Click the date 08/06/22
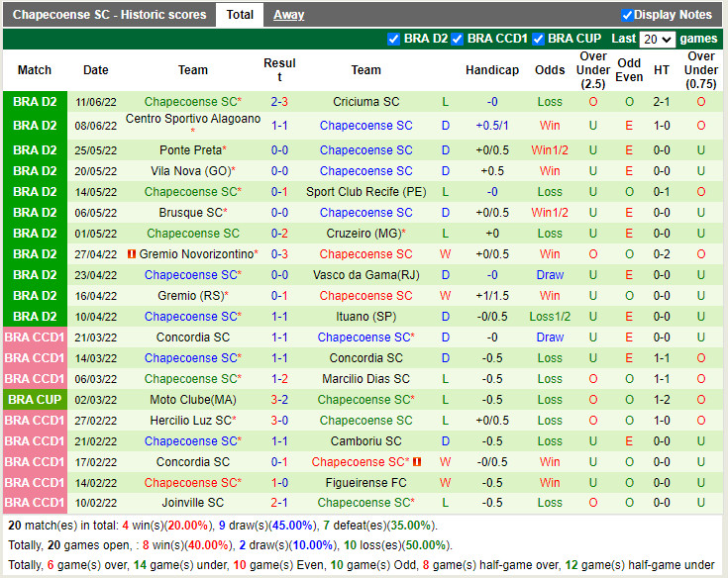 96,126
